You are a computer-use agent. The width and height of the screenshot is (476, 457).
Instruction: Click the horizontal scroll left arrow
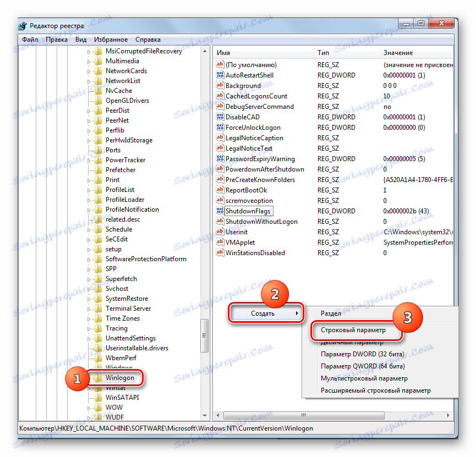click(x=218, y=415)
